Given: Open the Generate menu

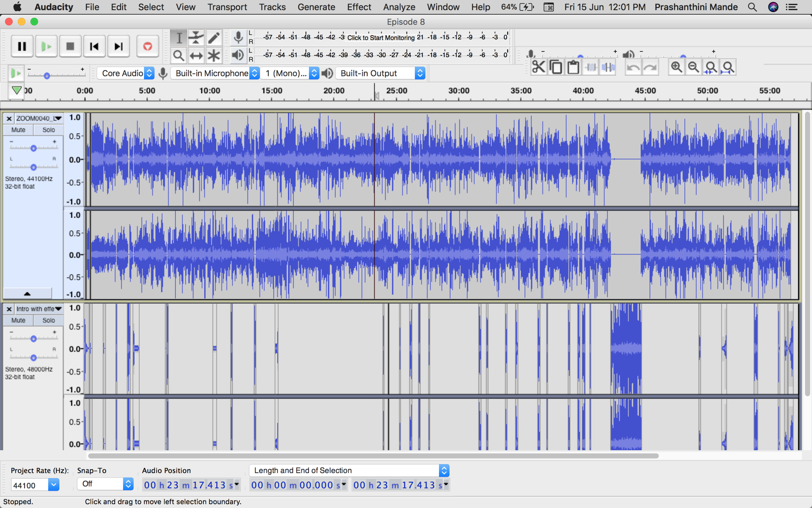Looking at the screenshot, I should [316, 7].
